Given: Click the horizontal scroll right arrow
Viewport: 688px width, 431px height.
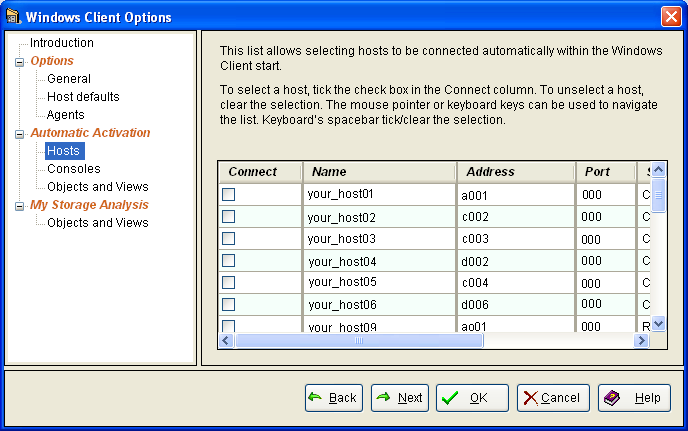Looking at the screenshot, I should click(641, 340).
